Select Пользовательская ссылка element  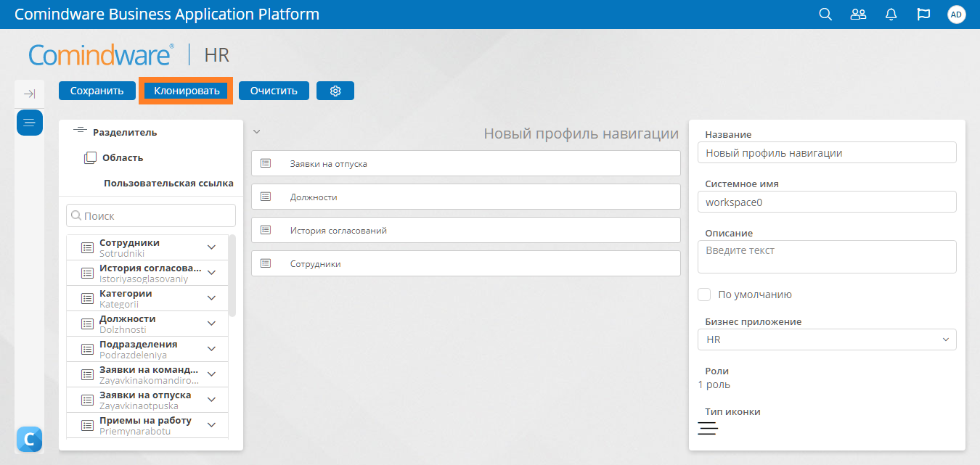(168, 183)
